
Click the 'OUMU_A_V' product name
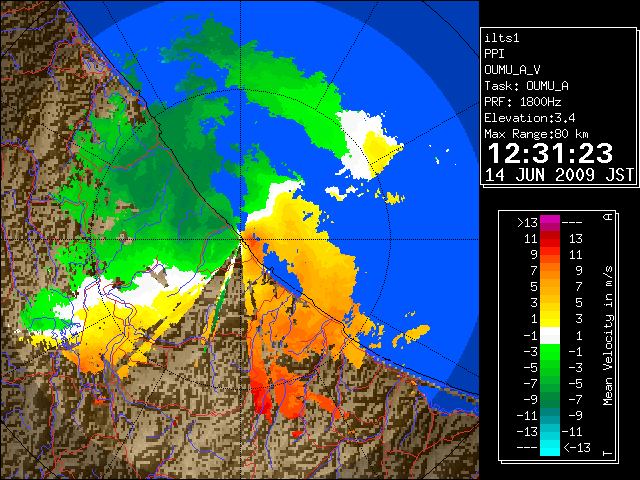coord(512,70)
